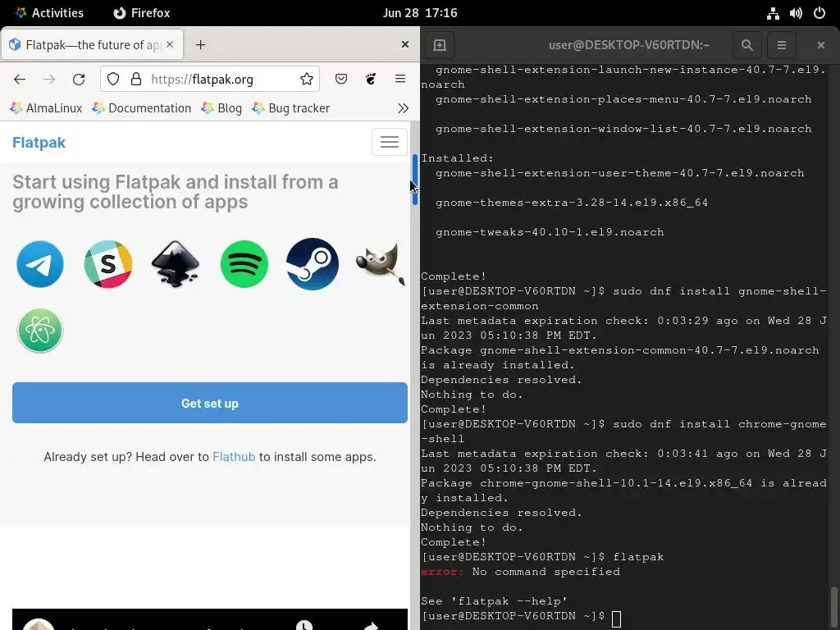840x630 pixels.
Task: Click the Inkscape app icon
Action: point(176,264)
